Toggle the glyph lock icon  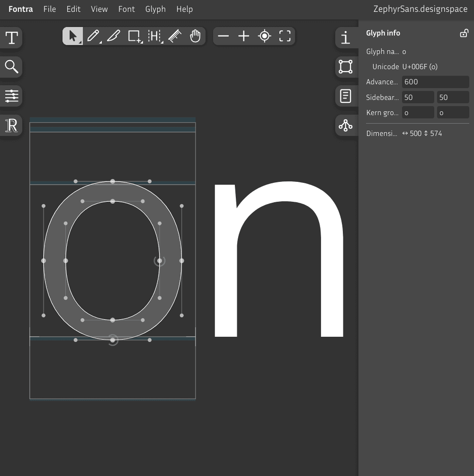point(464,33)
